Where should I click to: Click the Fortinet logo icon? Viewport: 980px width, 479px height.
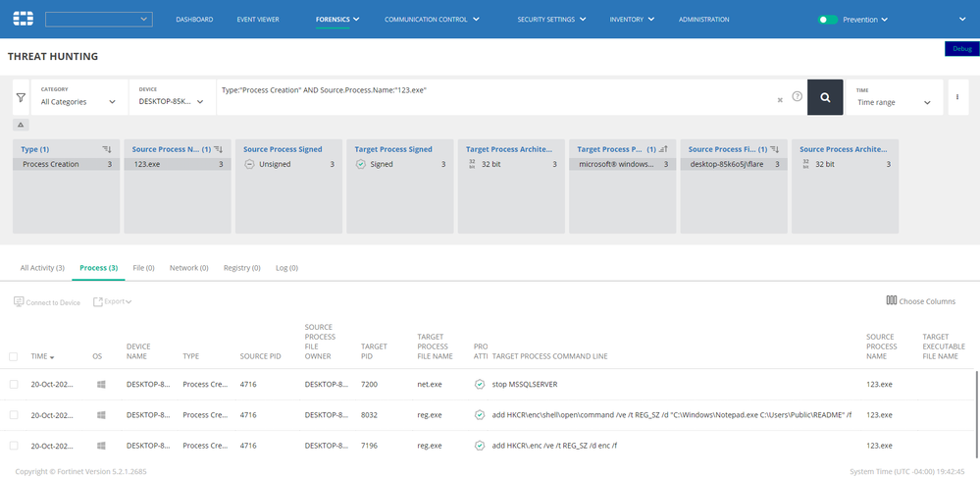point(23,19)
